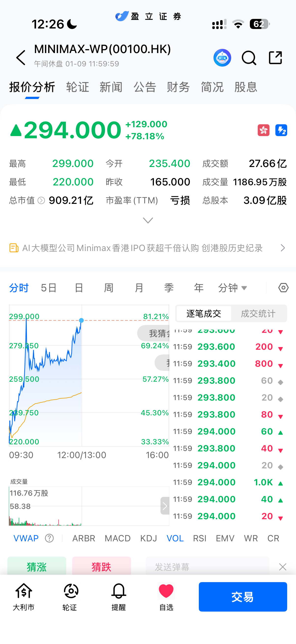Viewport: 296px width, 644px height.
Task: Tap the blue 交易 button
Action: (243, 597)
